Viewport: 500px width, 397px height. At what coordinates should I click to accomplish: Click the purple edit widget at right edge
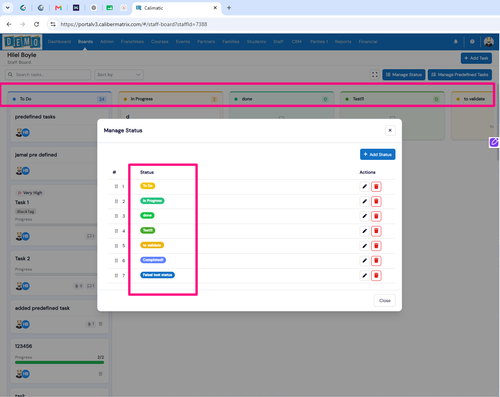coord(494,142)
